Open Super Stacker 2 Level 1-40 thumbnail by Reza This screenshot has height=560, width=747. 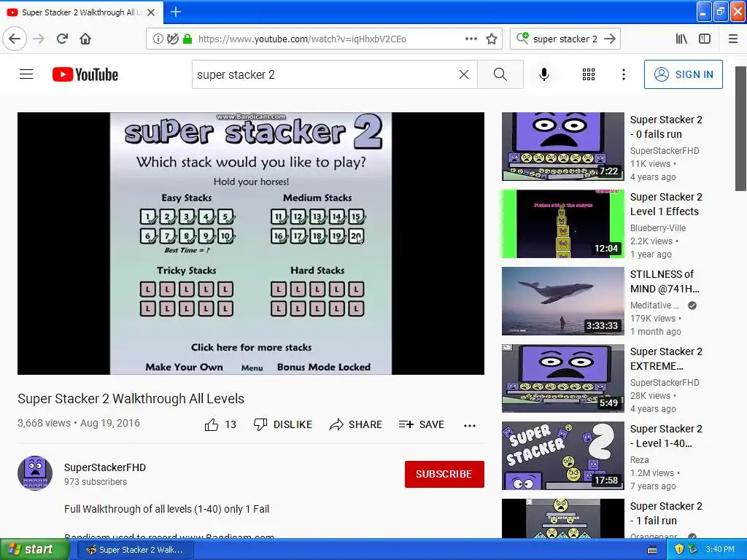click(x=562, y=456)
